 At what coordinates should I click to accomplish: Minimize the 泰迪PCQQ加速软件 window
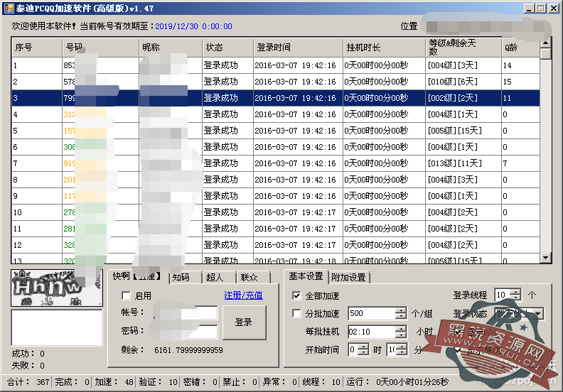(x=528, y=9)
